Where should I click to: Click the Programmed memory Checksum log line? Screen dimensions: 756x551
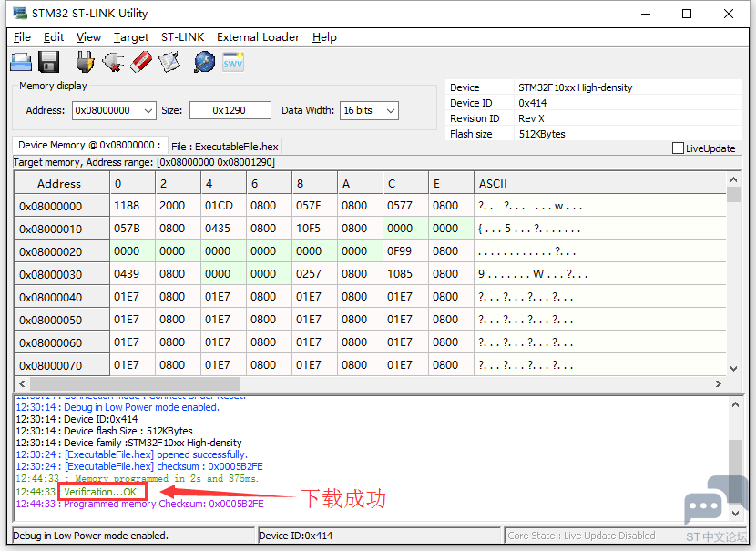point(140,505)
